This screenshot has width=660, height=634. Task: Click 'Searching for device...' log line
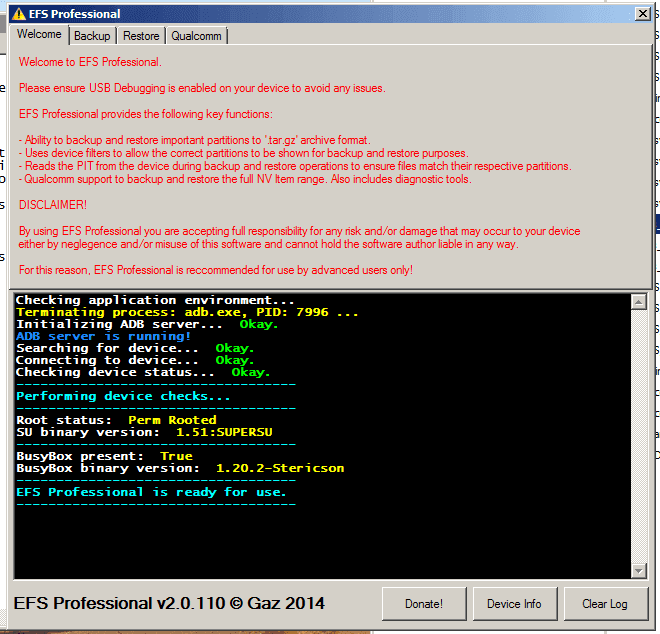135,348
